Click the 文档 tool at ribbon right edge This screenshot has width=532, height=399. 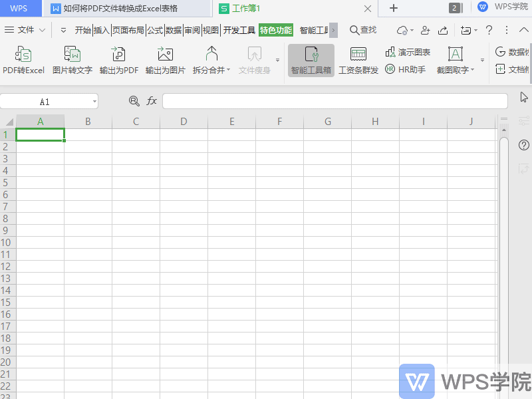(x=512, y=69)
